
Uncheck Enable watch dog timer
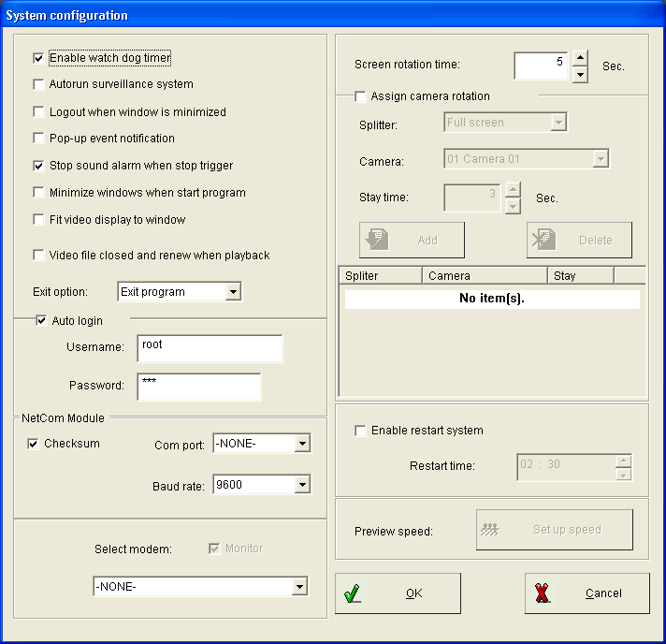pos(38,58)
